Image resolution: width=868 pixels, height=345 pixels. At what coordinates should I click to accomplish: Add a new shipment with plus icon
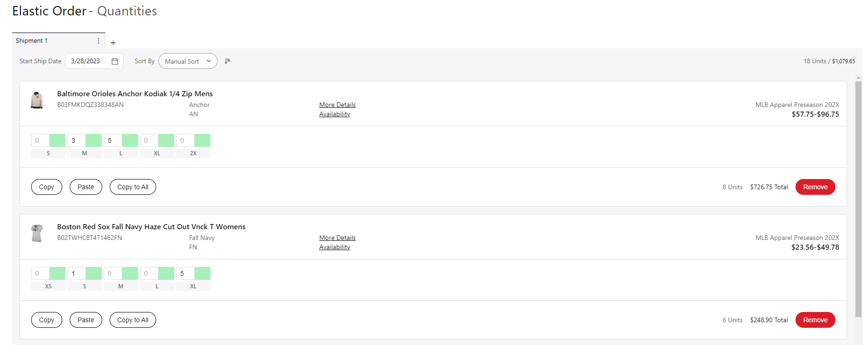pos(113,43)
